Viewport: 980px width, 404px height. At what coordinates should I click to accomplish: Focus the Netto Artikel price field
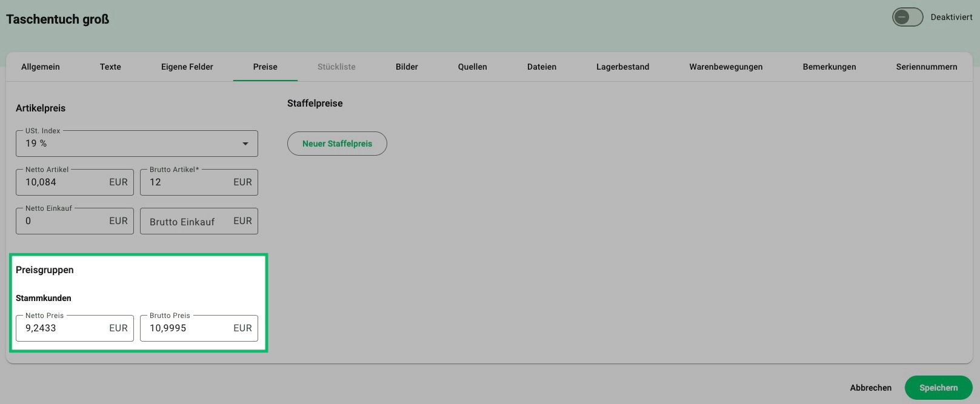point(75,182)
